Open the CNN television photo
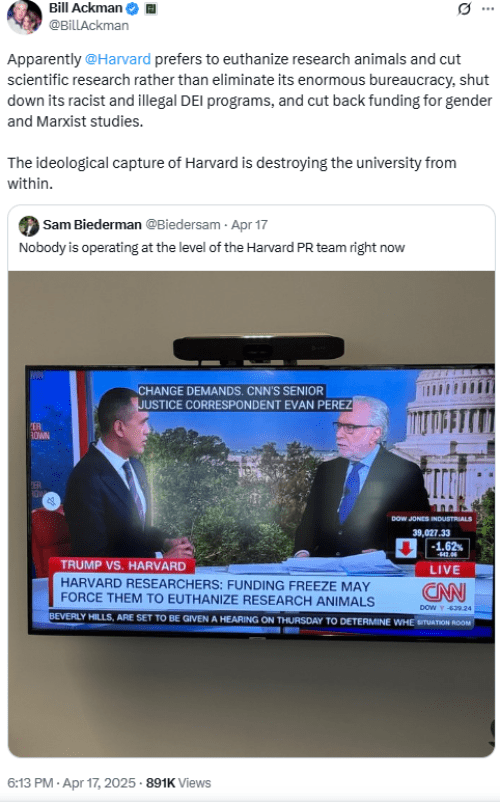 tap(251, 514)
